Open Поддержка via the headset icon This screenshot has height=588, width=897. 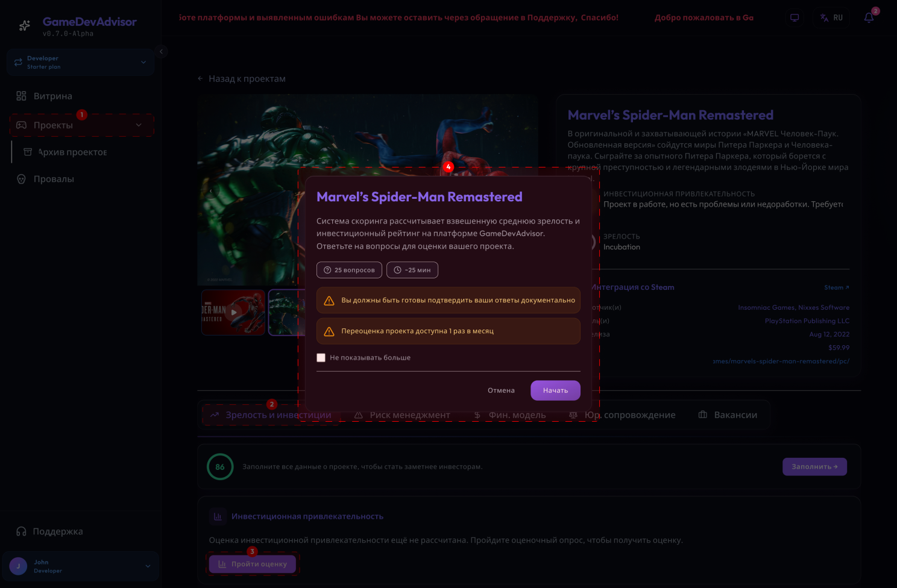(21, 531)
